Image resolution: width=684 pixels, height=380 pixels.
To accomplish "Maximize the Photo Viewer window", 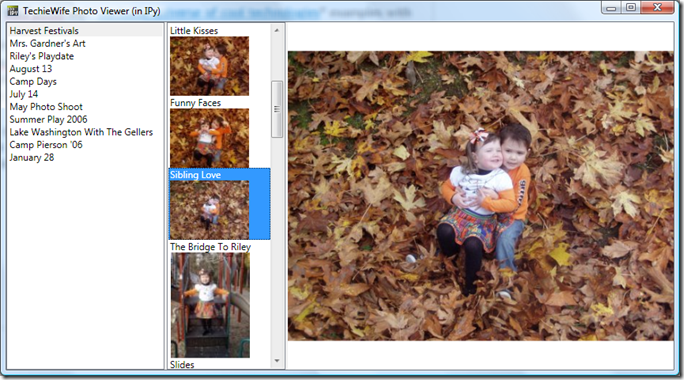I will coord(631,7).
